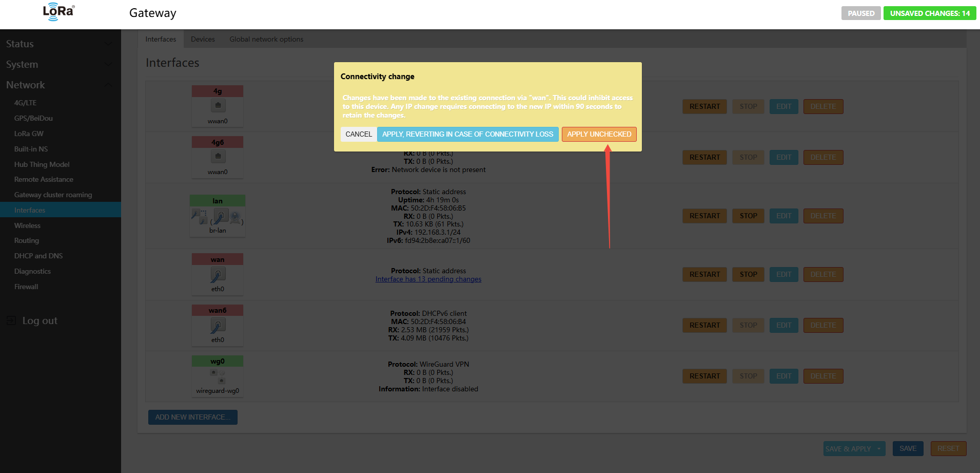Expand the Status sidebar section
The image size is (980, 473).
coord(108,44)
